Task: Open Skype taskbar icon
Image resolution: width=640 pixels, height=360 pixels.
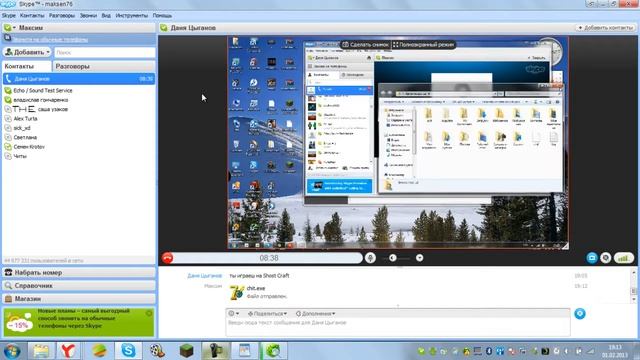Action: pyautogui.click(x=128, y=351)
